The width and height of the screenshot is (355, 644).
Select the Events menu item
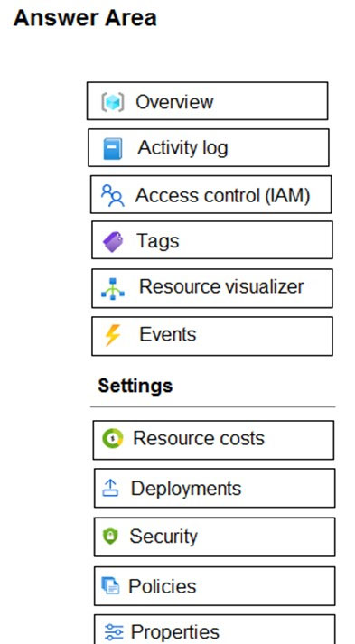pos(212,336)
